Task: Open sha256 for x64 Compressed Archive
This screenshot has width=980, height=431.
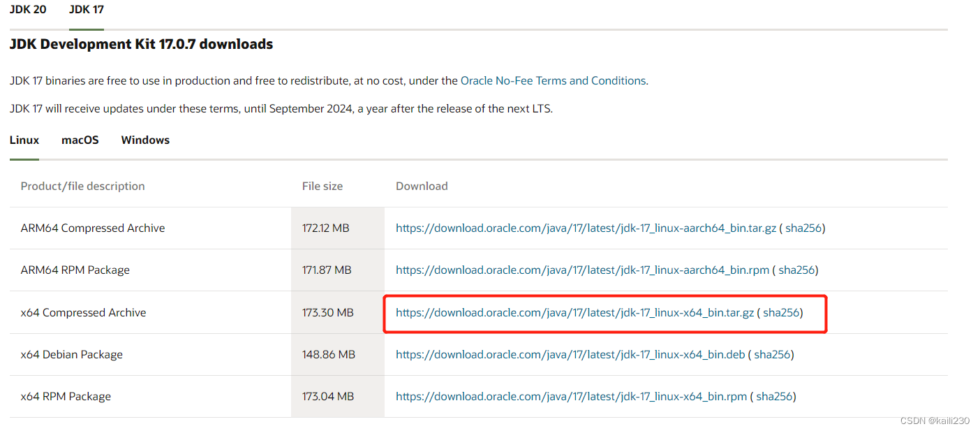Action: click(781, 312)
